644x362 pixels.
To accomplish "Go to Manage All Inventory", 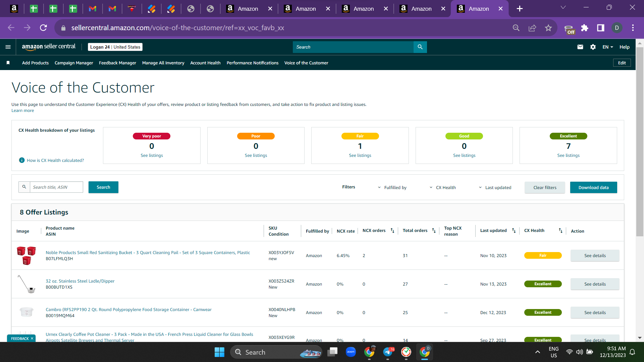I will pyautogui.click(x=163, y=63).
